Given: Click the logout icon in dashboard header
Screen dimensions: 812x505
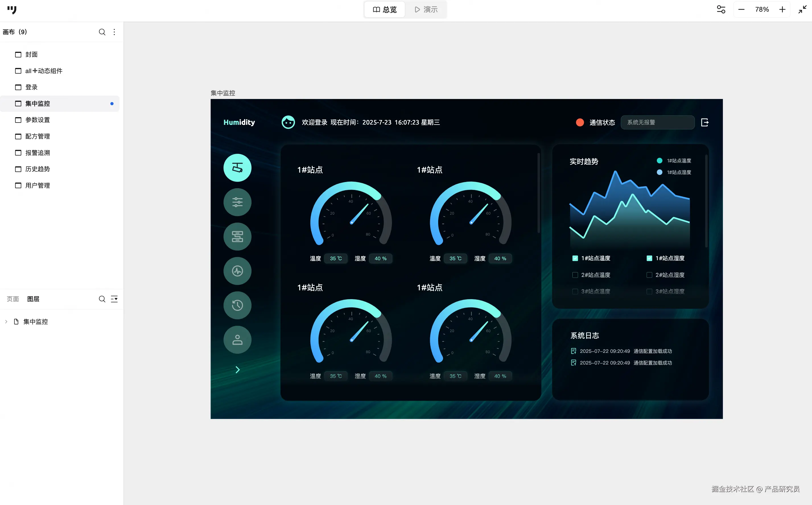Looking at the screenshot, I should click(705, 122).
